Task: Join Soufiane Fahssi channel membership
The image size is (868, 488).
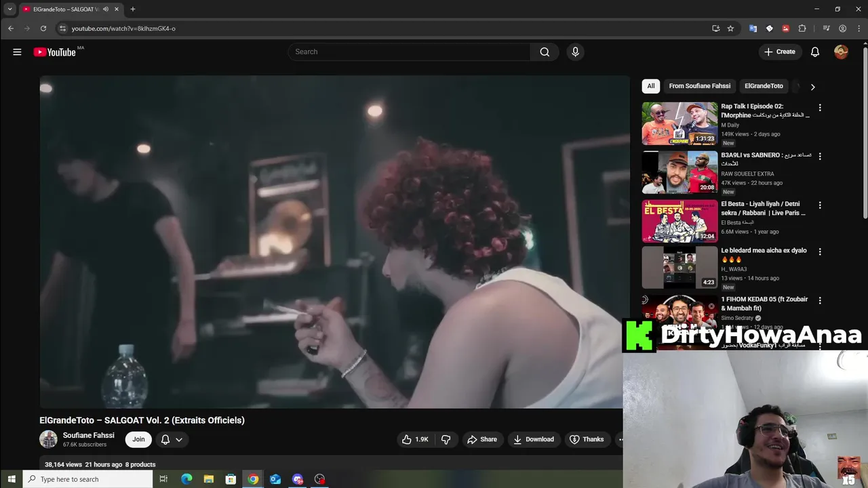Action: [x=138, y=439]
